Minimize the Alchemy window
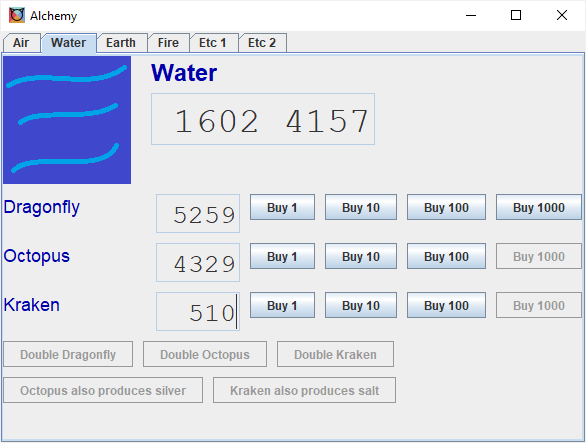 [471, 15]
